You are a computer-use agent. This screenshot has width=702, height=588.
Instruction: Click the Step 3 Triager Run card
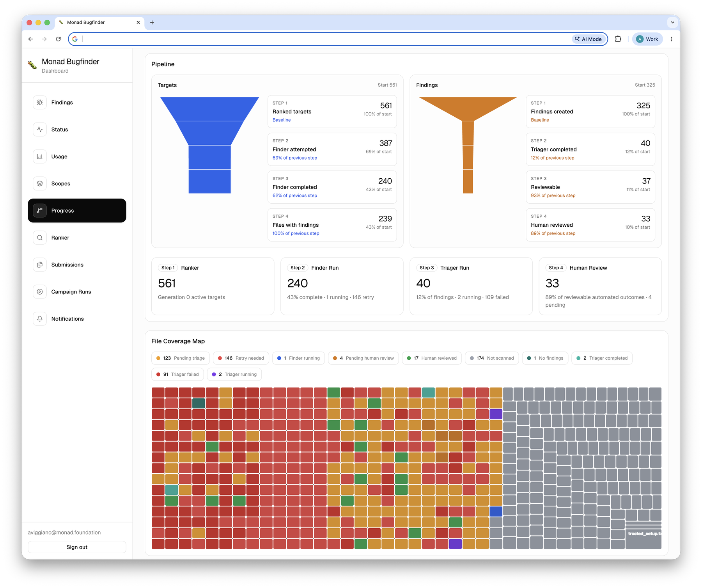coord(471,286)
